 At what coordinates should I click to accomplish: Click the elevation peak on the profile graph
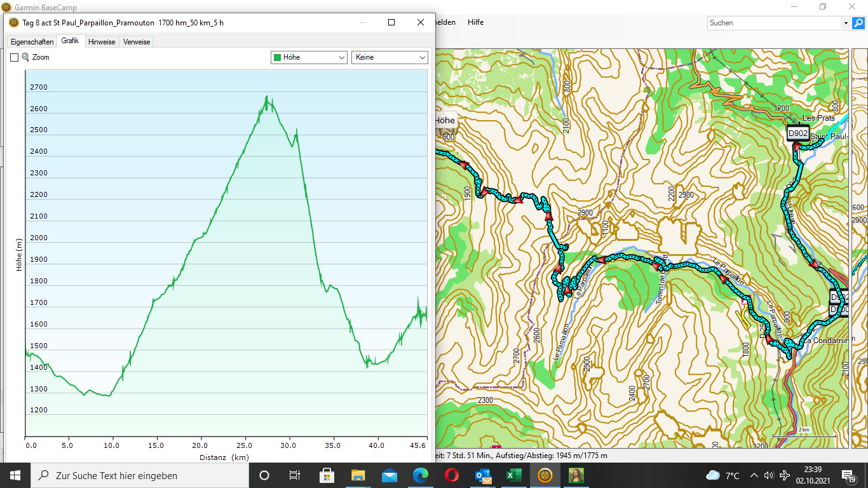click(x=267, y=97)
